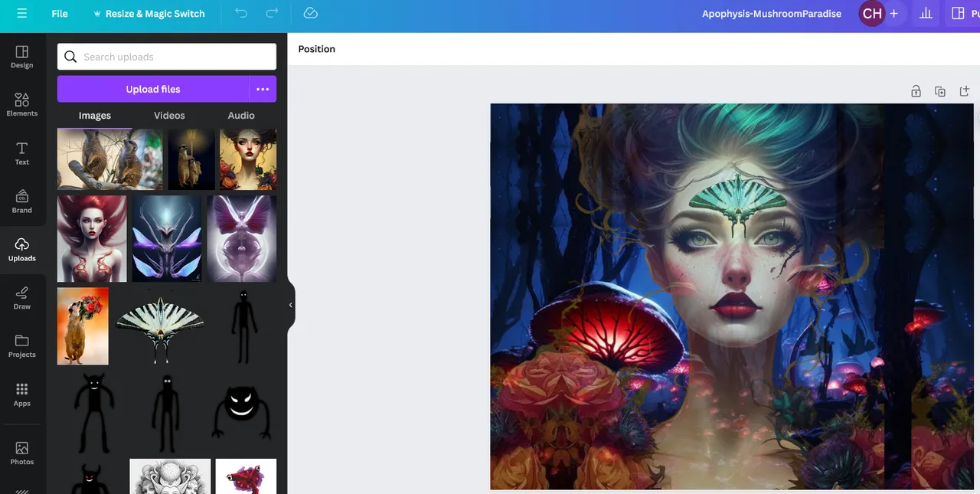
Task: Click the Search uploads field
Action: click(167, 57)
